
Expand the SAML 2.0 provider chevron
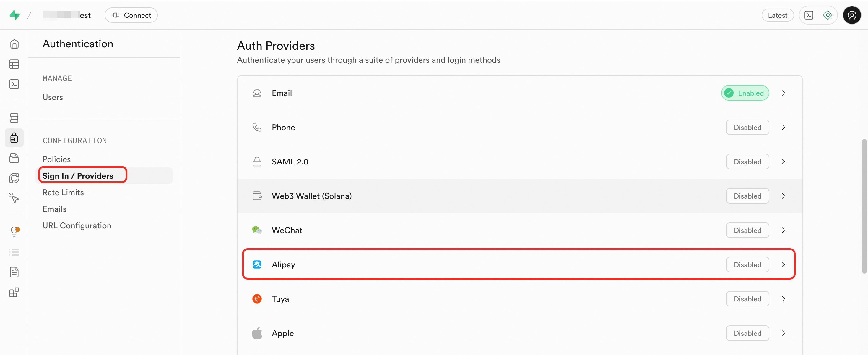(x=784, y=162)
